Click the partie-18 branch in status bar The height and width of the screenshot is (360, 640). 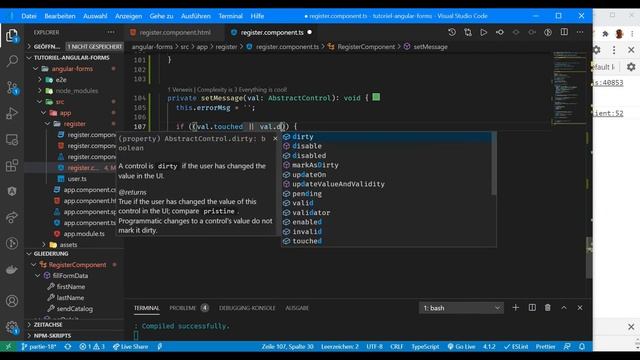click(38, 347)
